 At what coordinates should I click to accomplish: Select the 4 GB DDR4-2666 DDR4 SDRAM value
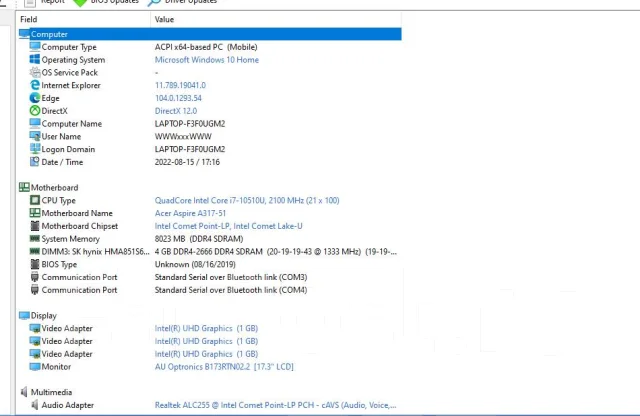[276, 251]
